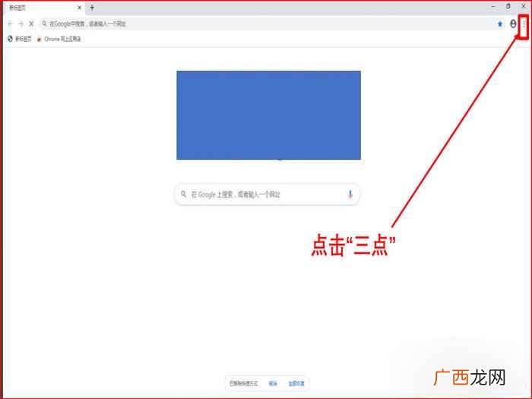Image resolution: width=532 pixels, height=399 pixels.
Task: Click the blue Google doodle image
Action: point(268,115)
